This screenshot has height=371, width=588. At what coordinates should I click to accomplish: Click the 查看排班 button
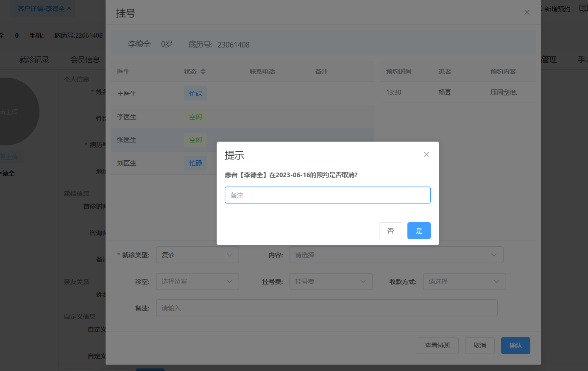[438, 346]
